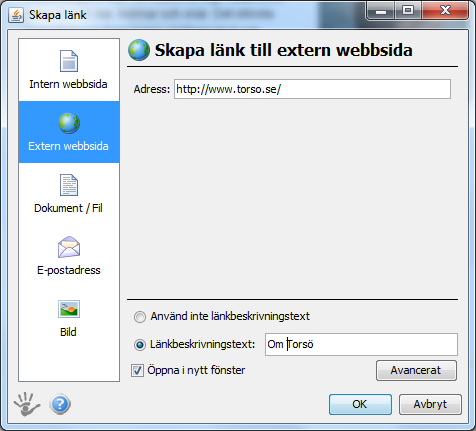Choose the Dokument / Fil document icon
Viewport: 476px width, 431px height.
[x=69, y=185]
